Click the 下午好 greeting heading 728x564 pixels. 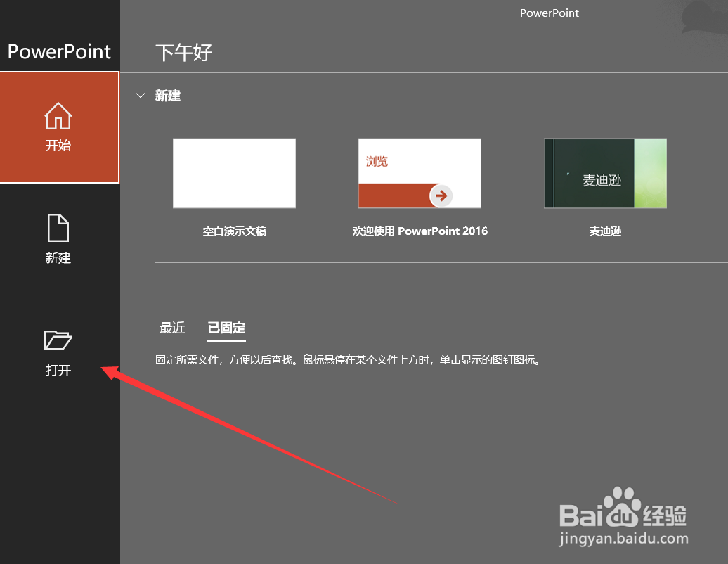[x=184, y=53]
